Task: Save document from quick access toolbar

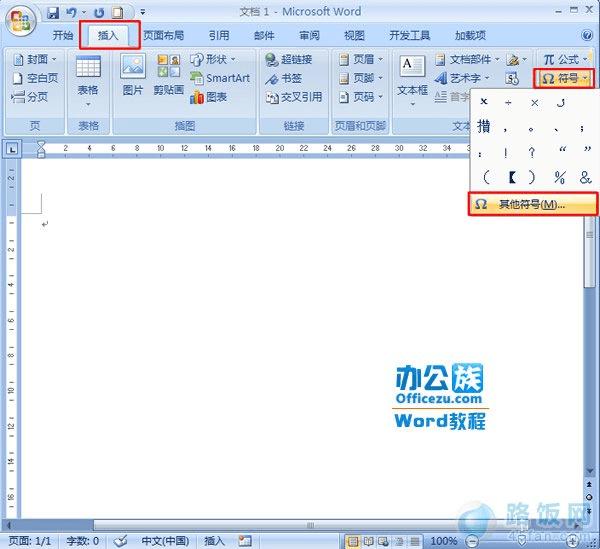Action: point(53,13)
